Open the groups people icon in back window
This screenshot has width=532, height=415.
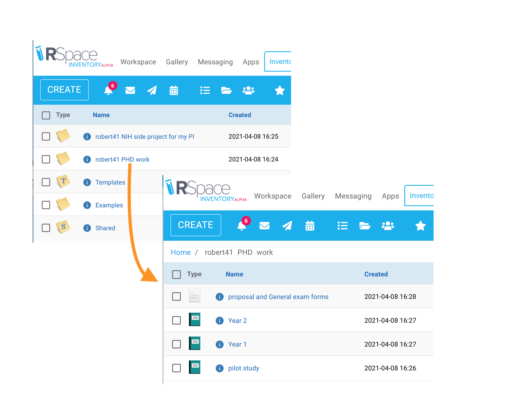[248, 90]
